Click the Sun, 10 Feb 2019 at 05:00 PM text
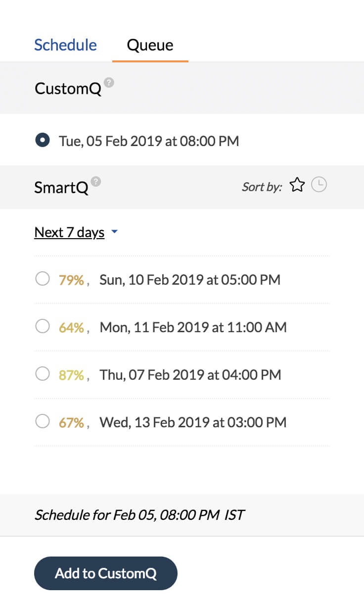Viewport: 364px width, 610px height. point(190,280)
